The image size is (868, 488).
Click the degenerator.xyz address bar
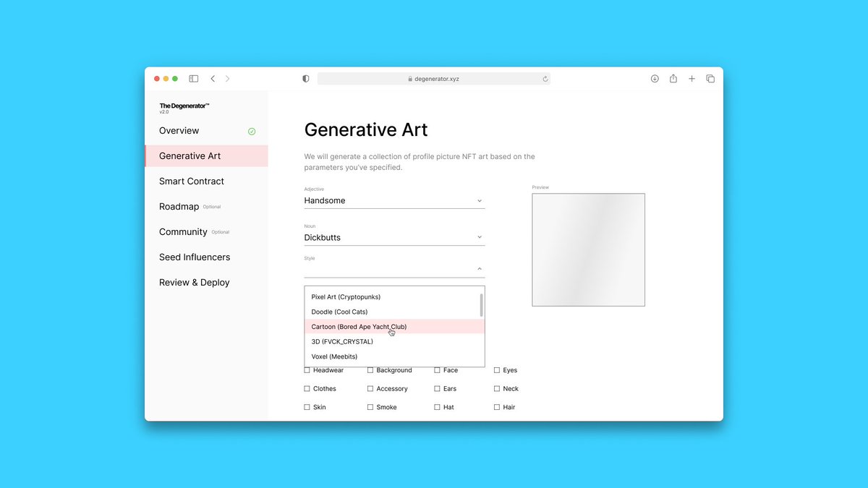(x=434, y=79)
